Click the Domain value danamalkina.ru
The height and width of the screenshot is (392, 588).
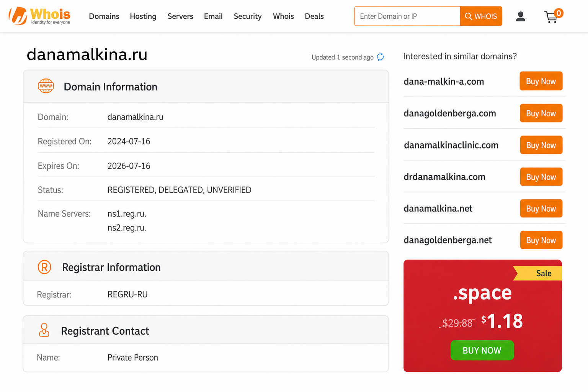135,117
